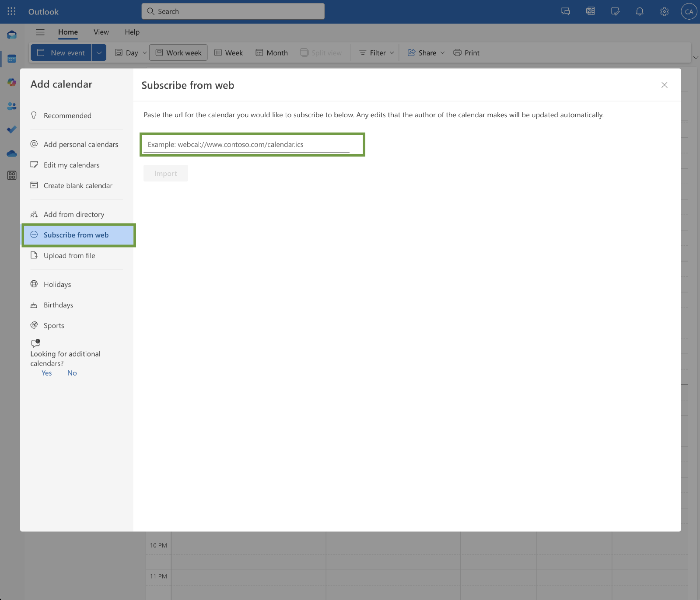Viewport: 700px width, 600px height.
Task: Switch to the View tab
Action: tap(101, 32)
